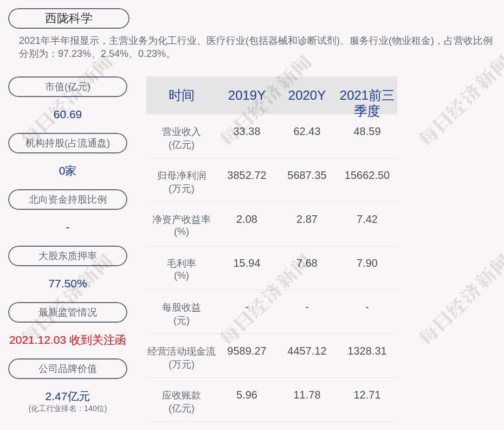The width and height of the screenshot is (504, 430).
Task: Select the 经营活动现金流(万元) row label
Action: pyautogui.click(x=182, y=358)
